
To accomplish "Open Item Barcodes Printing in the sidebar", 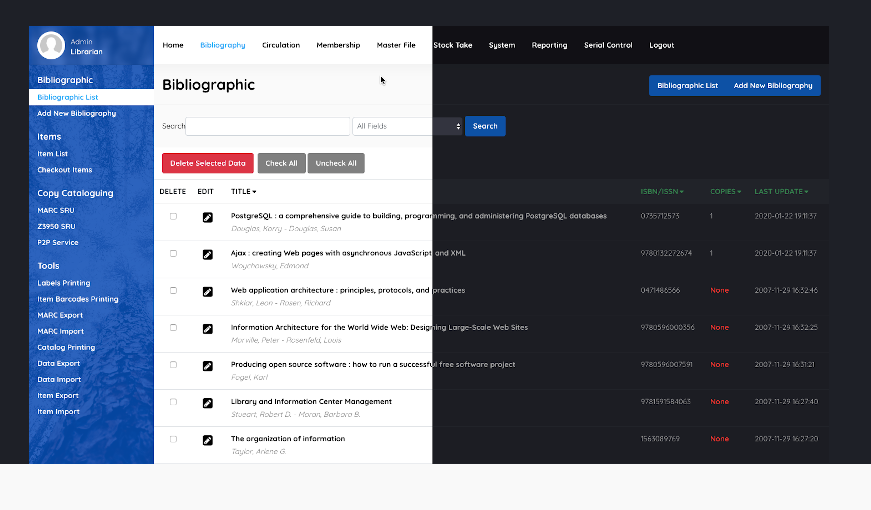I will [78, 299].
